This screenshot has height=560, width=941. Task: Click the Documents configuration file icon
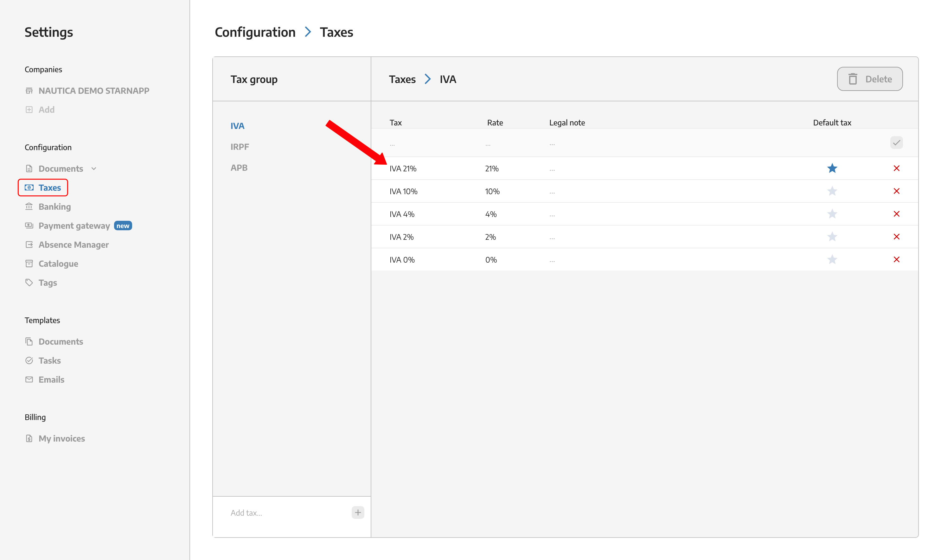coord(29,168)
